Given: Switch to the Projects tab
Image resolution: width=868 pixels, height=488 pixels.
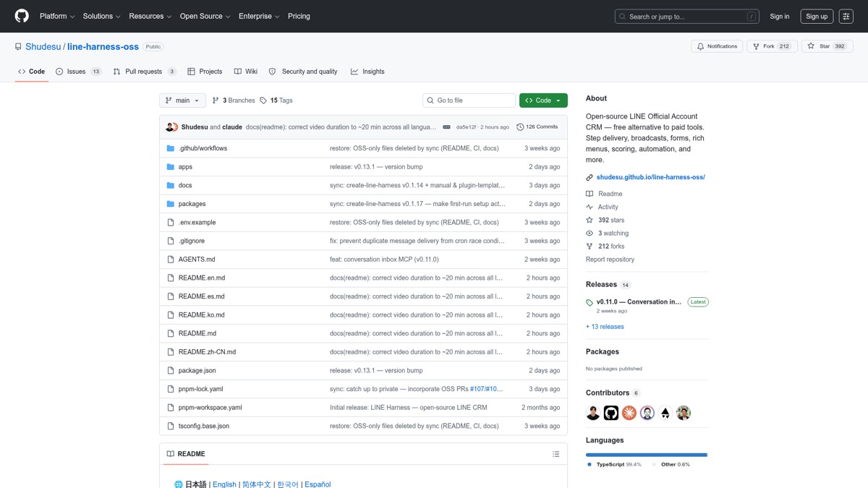Looking at the screenshot, I should [205, 72].
